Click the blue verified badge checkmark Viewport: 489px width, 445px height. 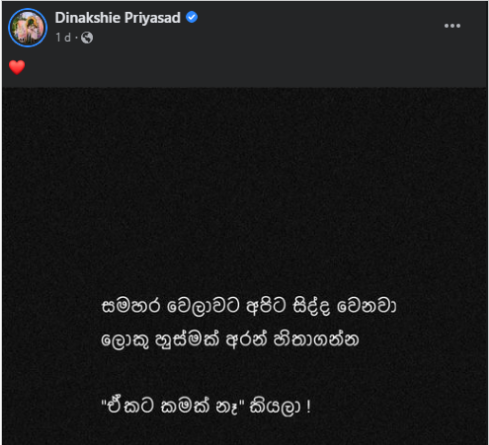(192, 17)
